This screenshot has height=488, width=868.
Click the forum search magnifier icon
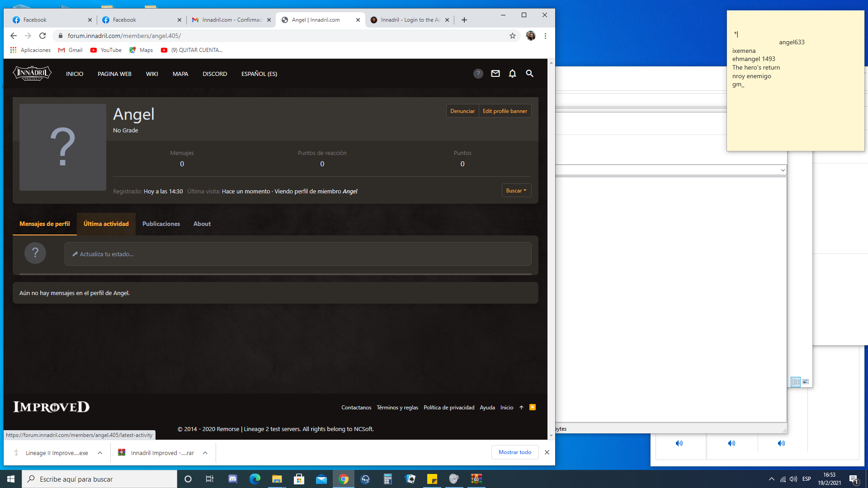[529, 74]
